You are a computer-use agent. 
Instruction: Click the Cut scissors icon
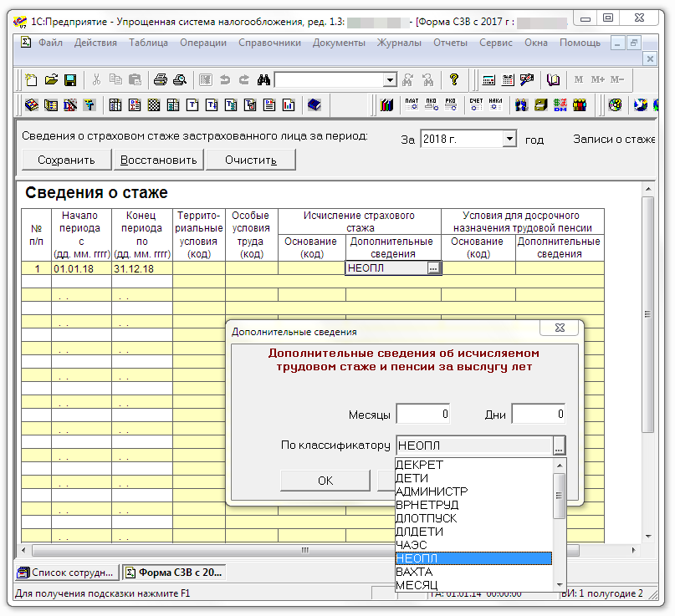[x=96, y=80]
